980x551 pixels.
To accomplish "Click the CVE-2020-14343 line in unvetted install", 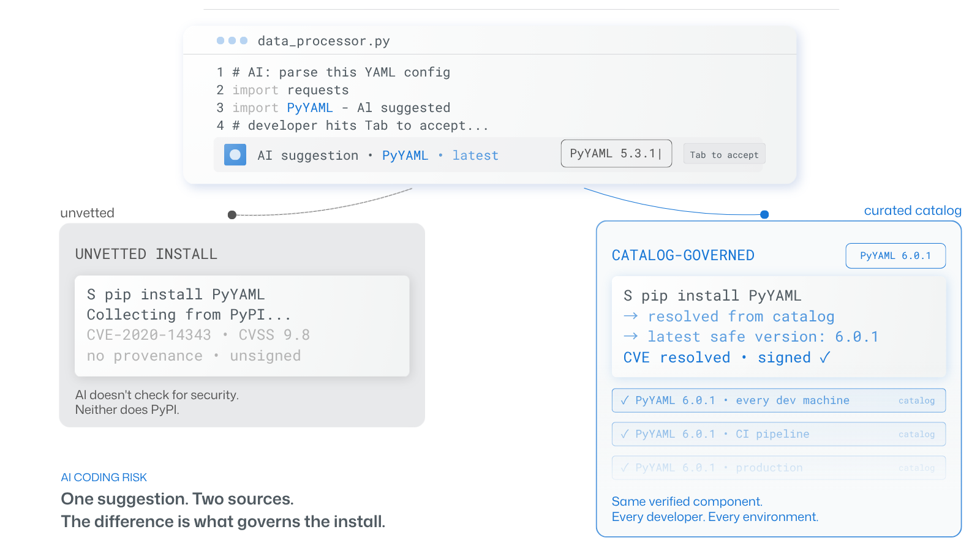I will (x=198, y=335).
